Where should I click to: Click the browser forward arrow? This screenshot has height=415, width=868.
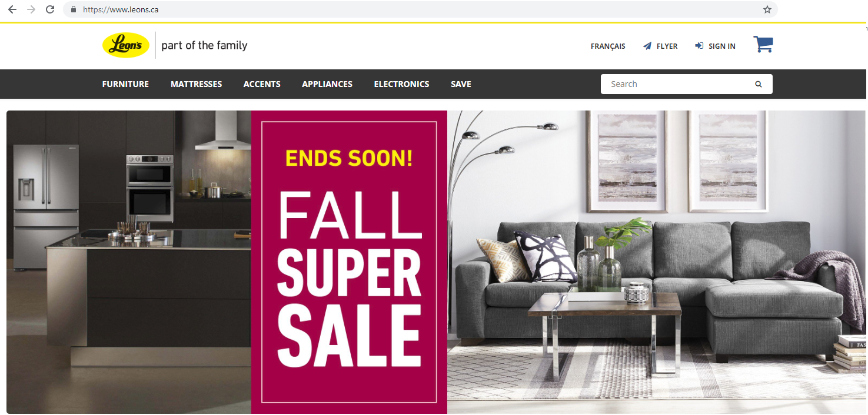click(31, 9)
